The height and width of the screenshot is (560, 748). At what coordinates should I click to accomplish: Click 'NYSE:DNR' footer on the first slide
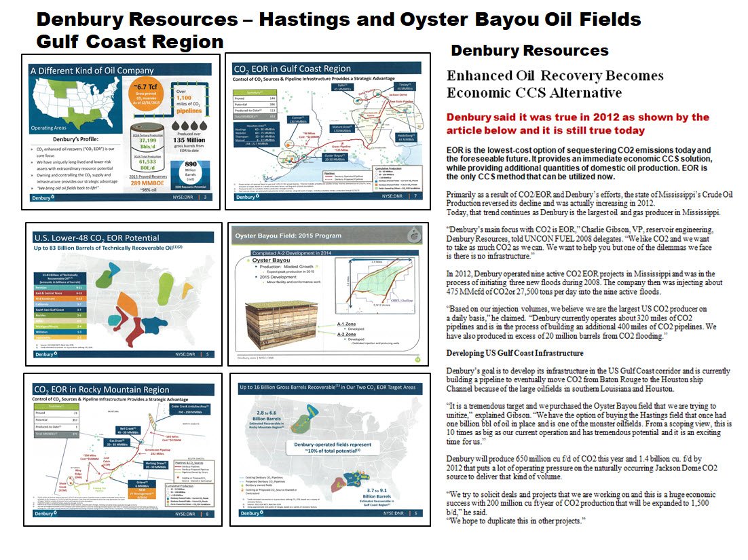pos(184,197)
